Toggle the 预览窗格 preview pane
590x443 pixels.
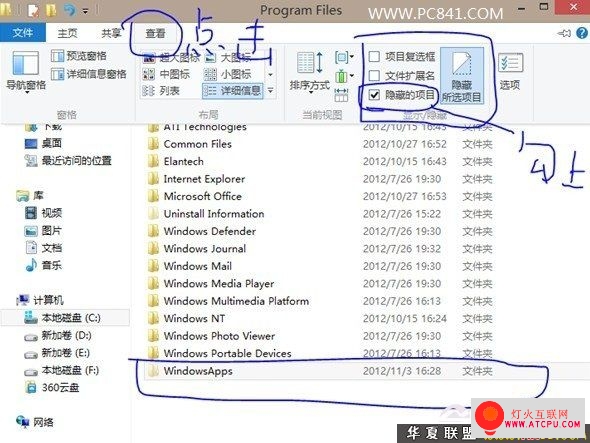pos(79,56)
